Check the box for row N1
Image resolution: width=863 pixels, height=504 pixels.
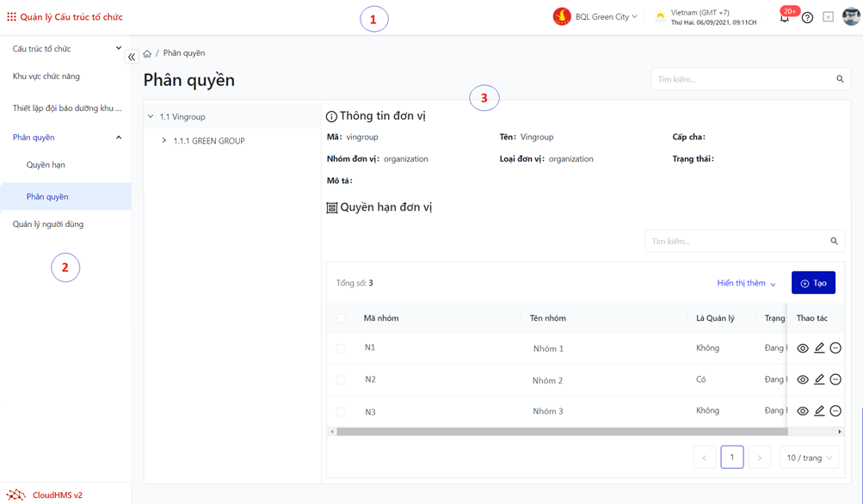341,348
